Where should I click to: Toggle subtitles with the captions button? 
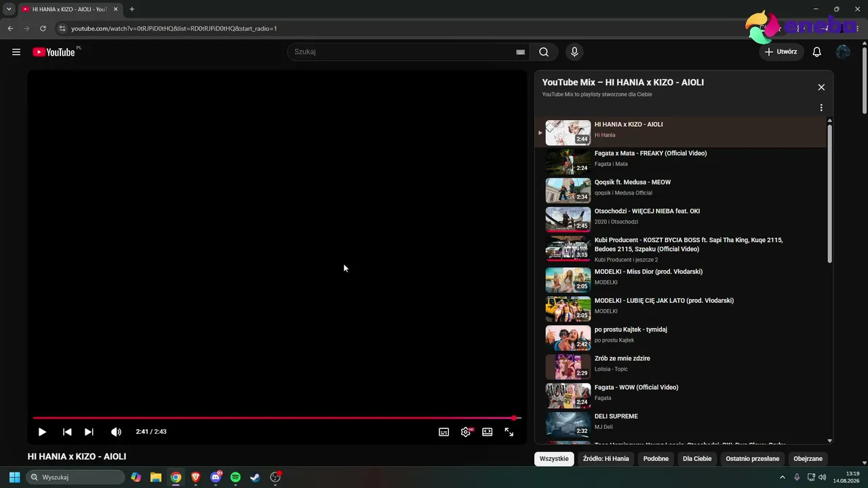tap(443, 432)
